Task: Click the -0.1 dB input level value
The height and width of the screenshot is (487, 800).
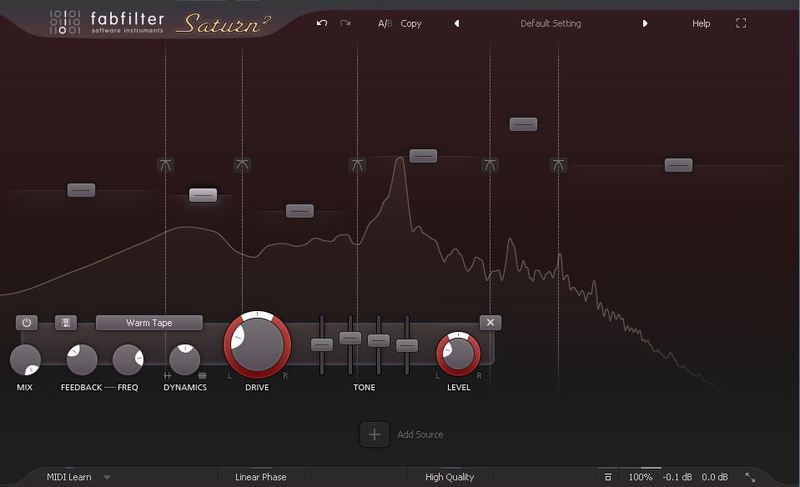Action: click(x=677, y=477)
